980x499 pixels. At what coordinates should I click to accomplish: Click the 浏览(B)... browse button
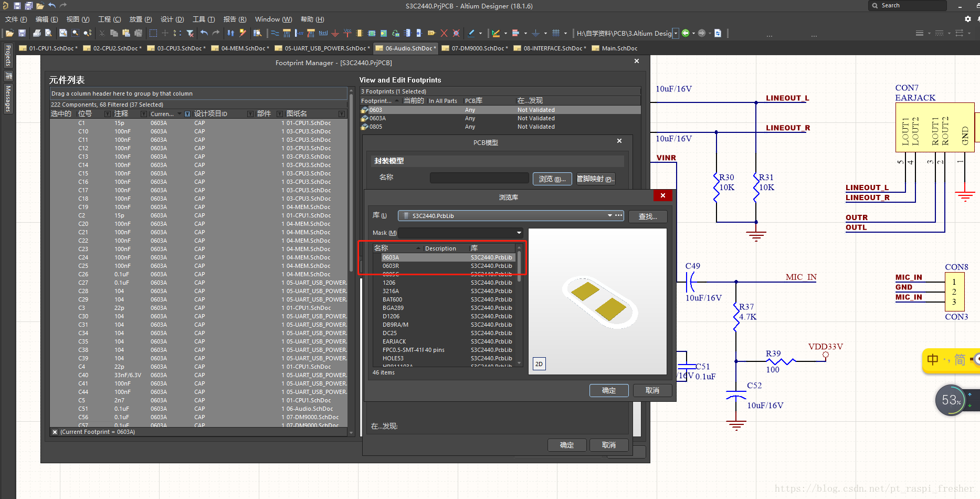pyautogui.click(x=552, y=179)
